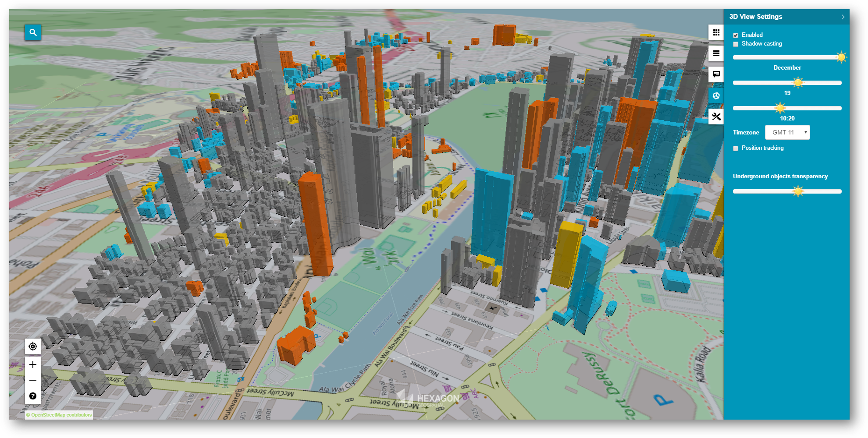Image resolution: width=868 pixels, height=438 pixels.
Task: Open the comments speech bubble panel
Action: pyautogui.click(x=716, y=74)
